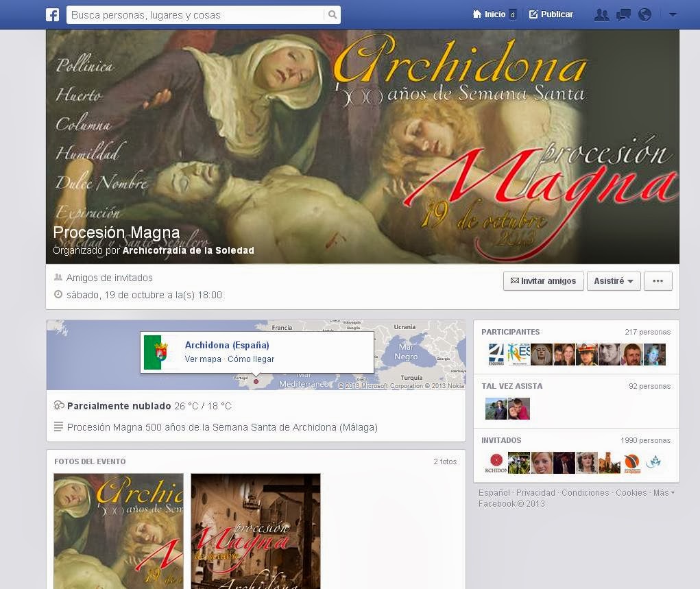Click the Archidona flag thumbnail

156,352
